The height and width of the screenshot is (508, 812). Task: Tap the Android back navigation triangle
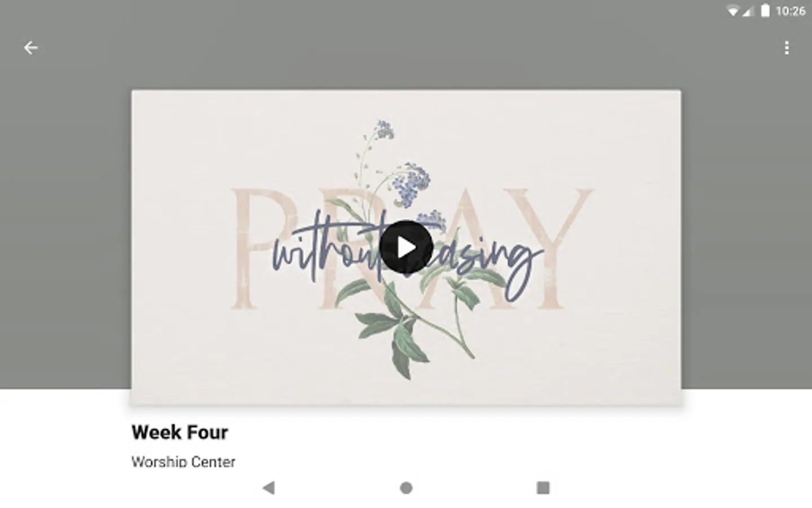pyautogui.click(x=269, y=488)
